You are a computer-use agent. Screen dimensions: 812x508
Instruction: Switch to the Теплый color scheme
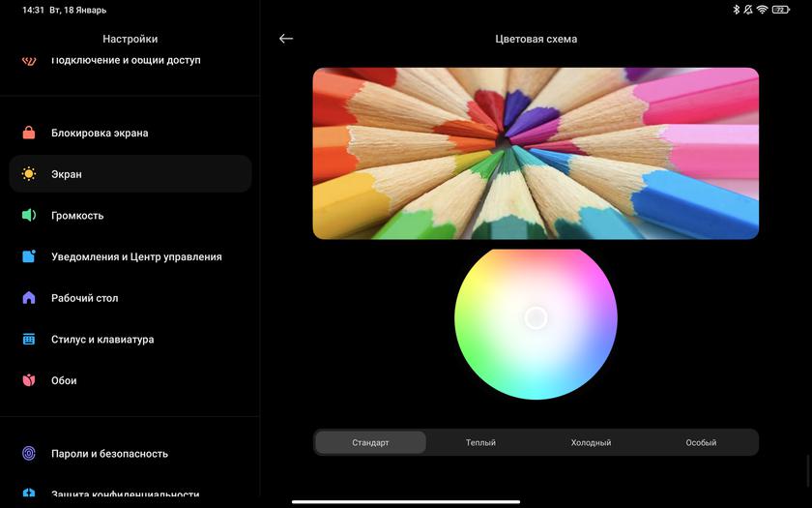click(x=480, y=442)
